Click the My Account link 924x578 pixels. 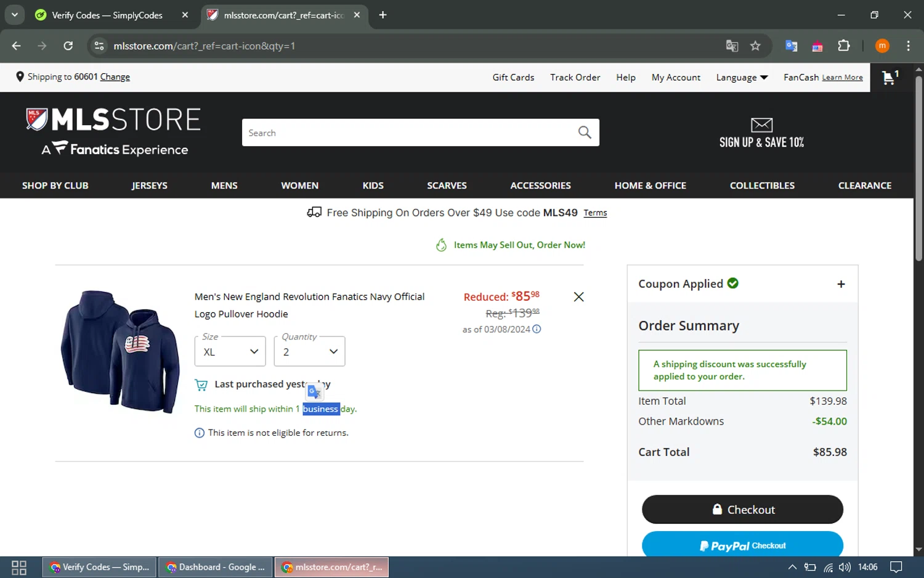click(x=676, y=77)
